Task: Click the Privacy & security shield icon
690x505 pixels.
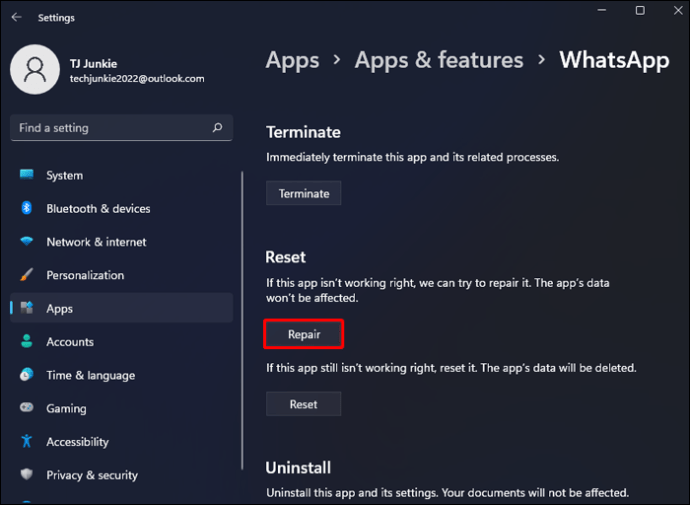Action: 26,474
